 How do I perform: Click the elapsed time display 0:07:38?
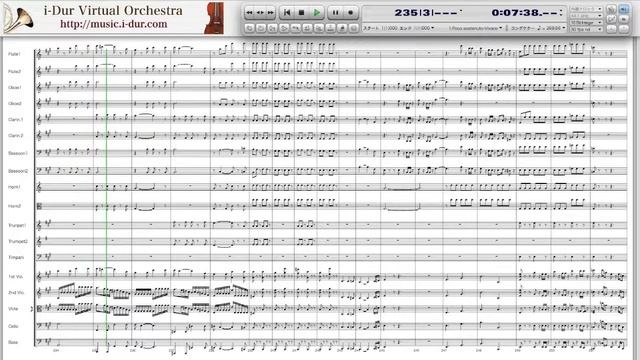[524, 13]
